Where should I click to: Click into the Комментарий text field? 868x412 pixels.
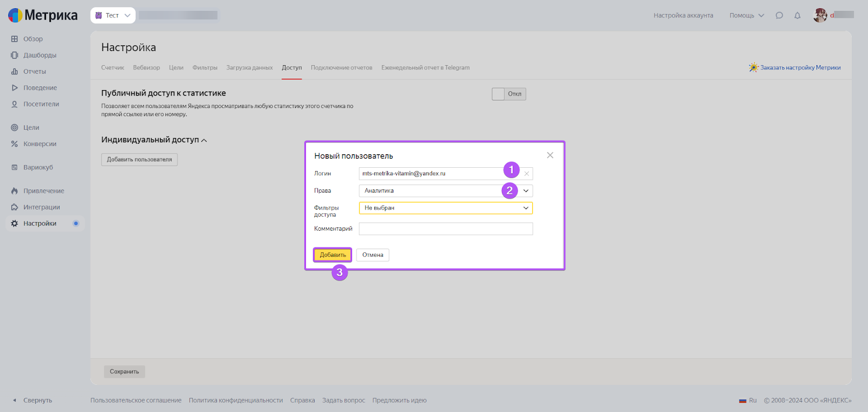pyautogui.click(x=445, y=229)
